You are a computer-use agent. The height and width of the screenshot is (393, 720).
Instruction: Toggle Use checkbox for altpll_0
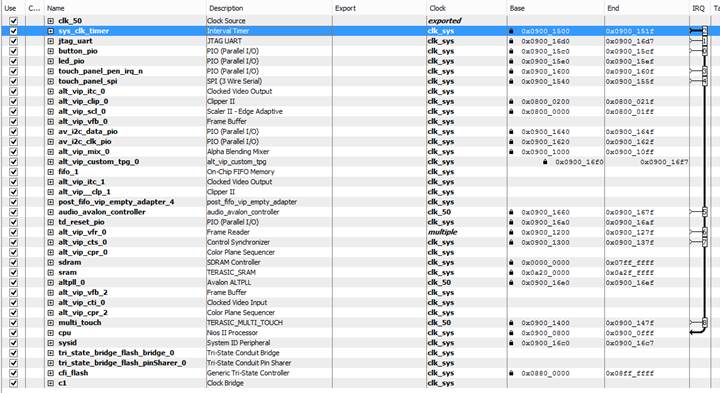tap(13, 282)
